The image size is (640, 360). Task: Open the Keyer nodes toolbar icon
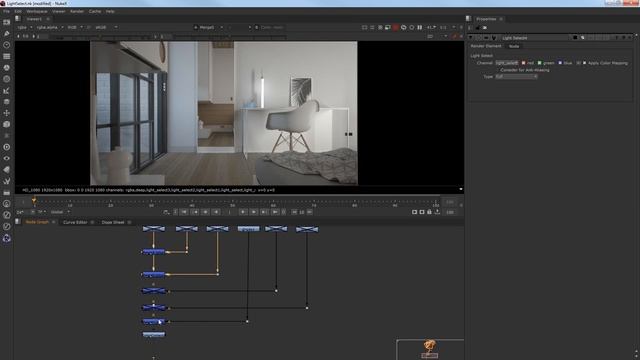point(7,91)
